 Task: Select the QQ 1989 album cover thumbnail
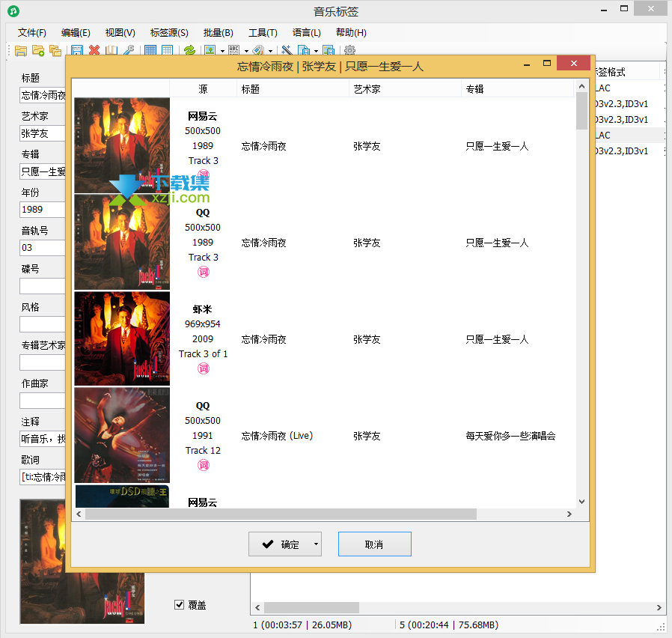click(x=122, y=242)
